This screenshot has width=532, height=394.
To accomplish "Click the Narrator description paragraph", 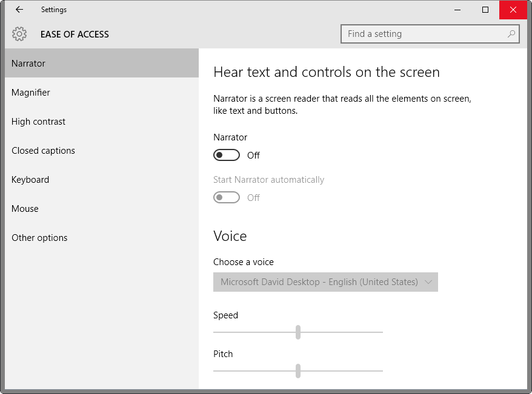I will click(x=342, y=105).
